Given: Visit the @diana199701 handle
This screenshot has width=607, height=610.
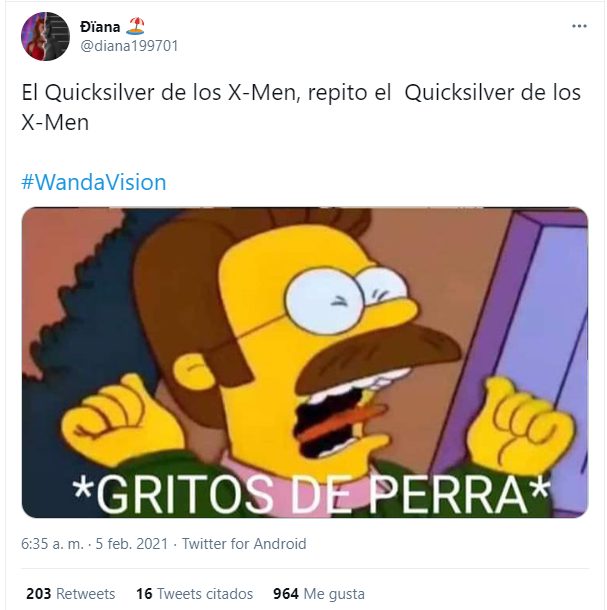Looking at the screenshot, I should coord(129,46).
